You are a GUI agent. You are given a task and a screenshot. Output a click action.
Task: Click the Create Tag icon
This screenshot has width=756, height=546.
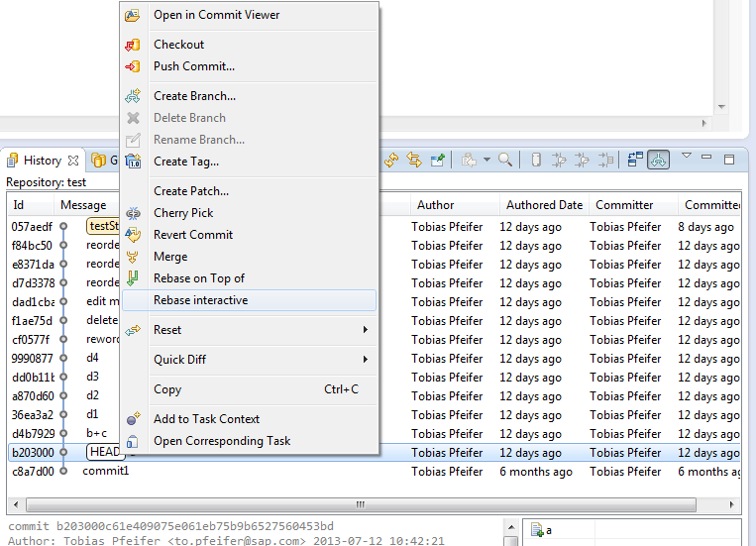pyautogui.click(x=133, y=162)
